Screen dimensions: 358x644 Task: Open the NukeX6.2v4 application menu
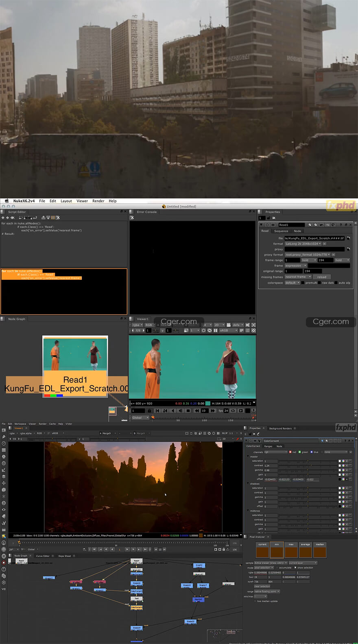tap(24, 201)
